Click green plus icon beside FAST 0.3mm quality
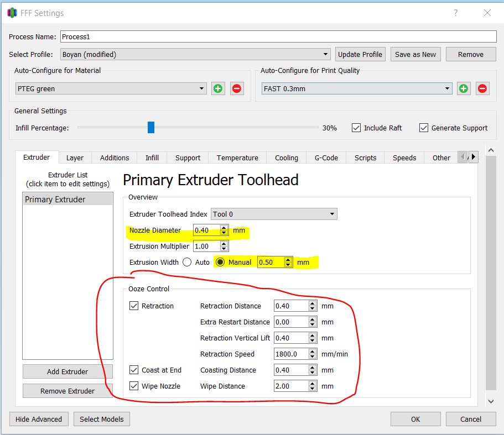Viewport: 504px width, 435px height. 464,88
